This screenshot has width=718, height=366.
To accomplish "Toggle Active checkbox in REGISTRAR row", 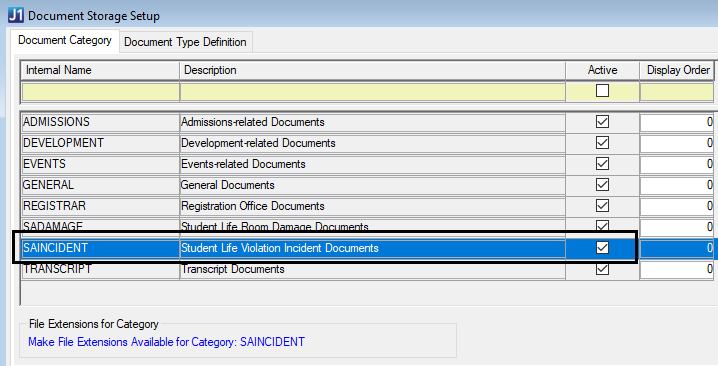I will pos(602,206).
